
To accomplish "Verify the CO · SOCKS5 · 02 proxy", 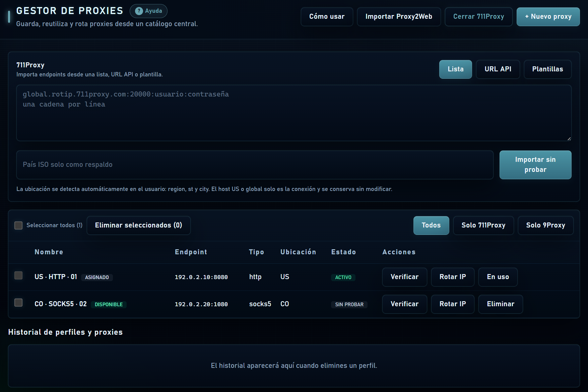I will pyautogui.click(x=404, y=304).
